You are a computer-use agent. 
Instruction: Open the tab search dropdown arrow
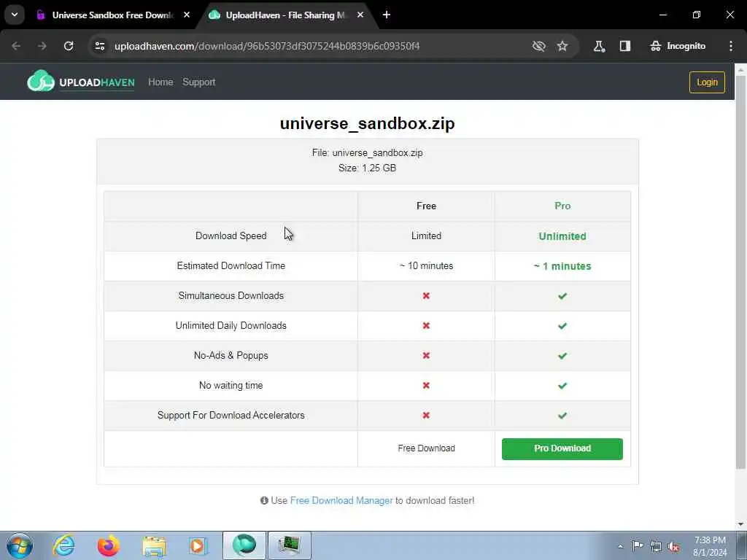point(15,15)
